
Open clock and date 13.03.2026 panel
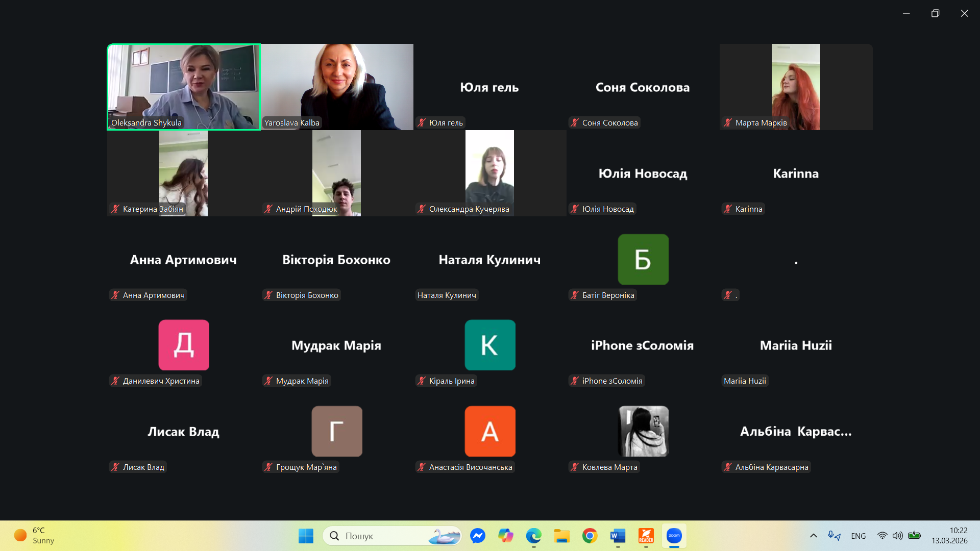point(949,536)
